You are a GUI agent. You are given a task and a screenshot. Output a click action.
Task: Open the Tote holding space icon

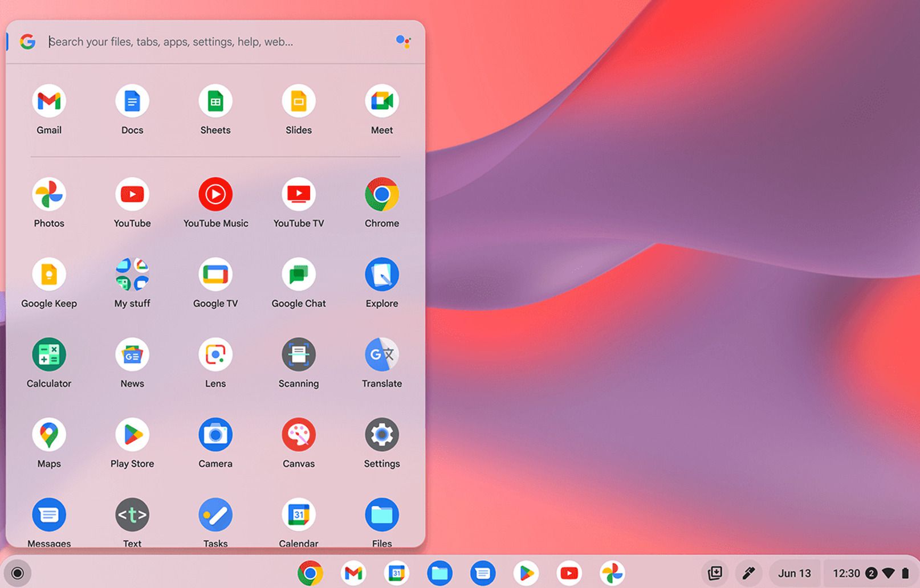pos(715,573)
